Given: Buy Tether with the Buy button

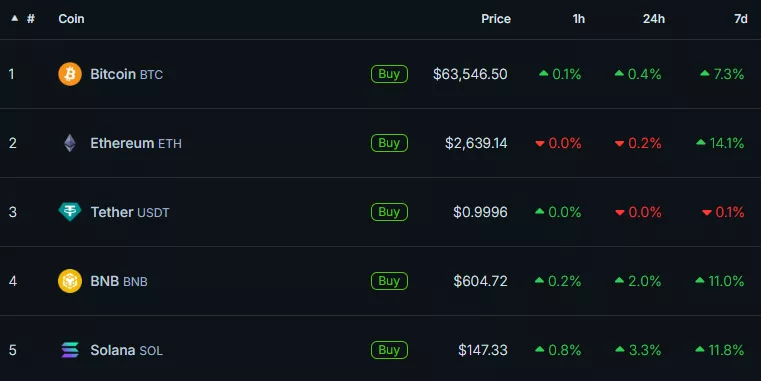Looking at the screenshot, I should (389, 212).
